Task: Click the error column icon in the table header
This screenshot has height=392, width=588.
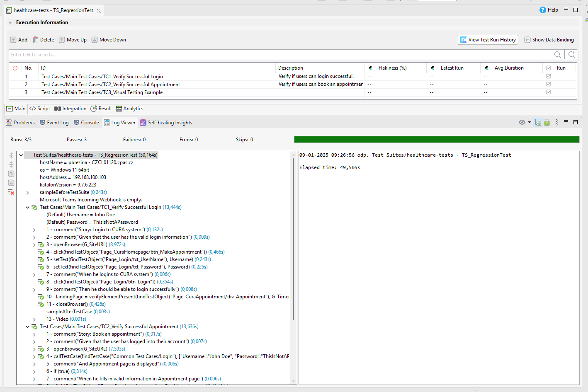Action: [x=15, y=68]
